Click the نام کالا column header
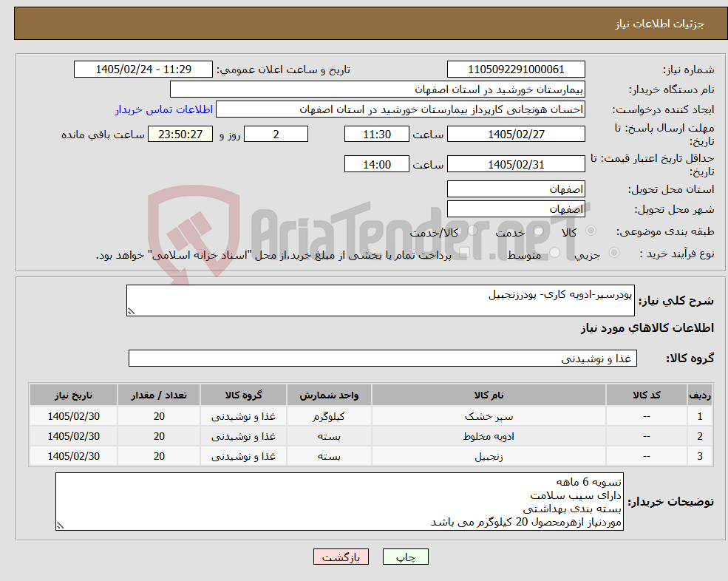This screenshot has height=581, width=728. [489, 395]
